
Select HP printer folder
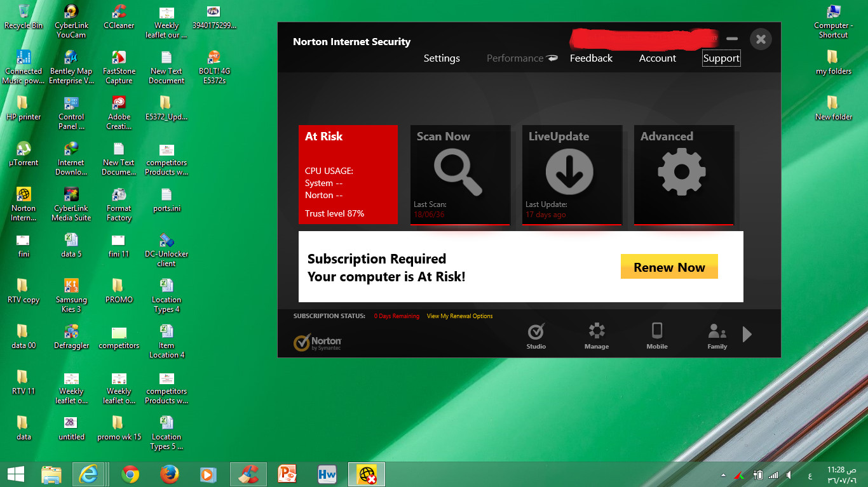point(24,109)
